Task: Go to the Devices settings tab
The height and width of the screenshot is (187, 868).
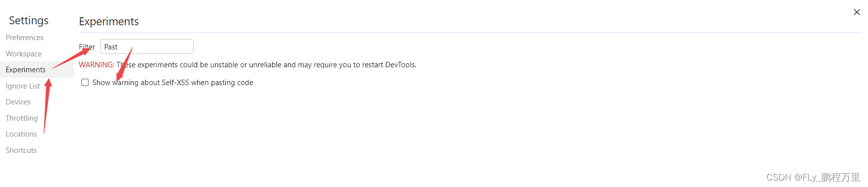Action: [x=18, y=102]
